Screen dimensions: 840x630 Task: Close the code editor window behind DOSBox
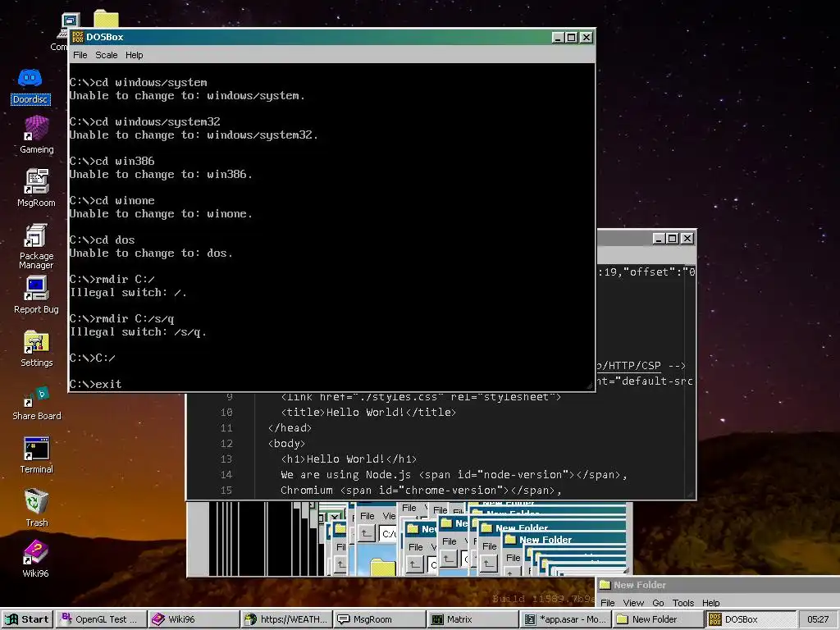[x=687, y=239]
